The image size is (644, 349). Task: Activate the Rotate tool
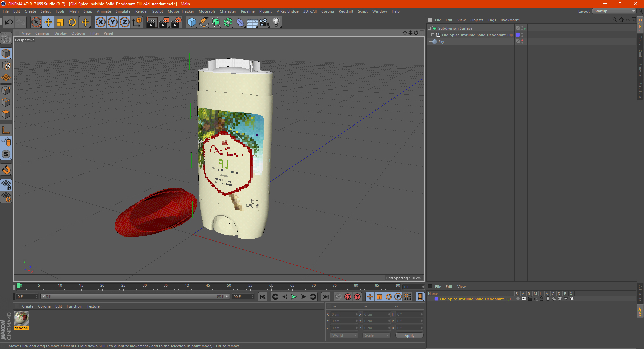[x=72, y=22]
